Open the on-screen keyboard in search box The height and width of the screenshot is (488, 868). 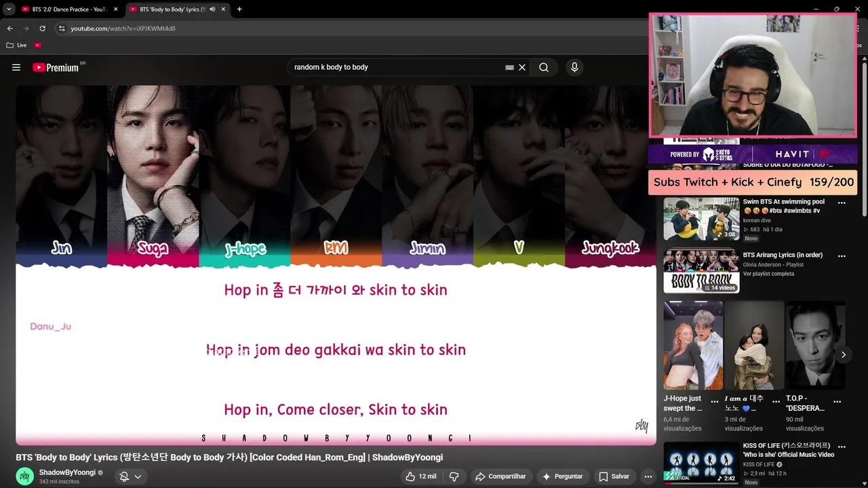[x=509, y=67]
